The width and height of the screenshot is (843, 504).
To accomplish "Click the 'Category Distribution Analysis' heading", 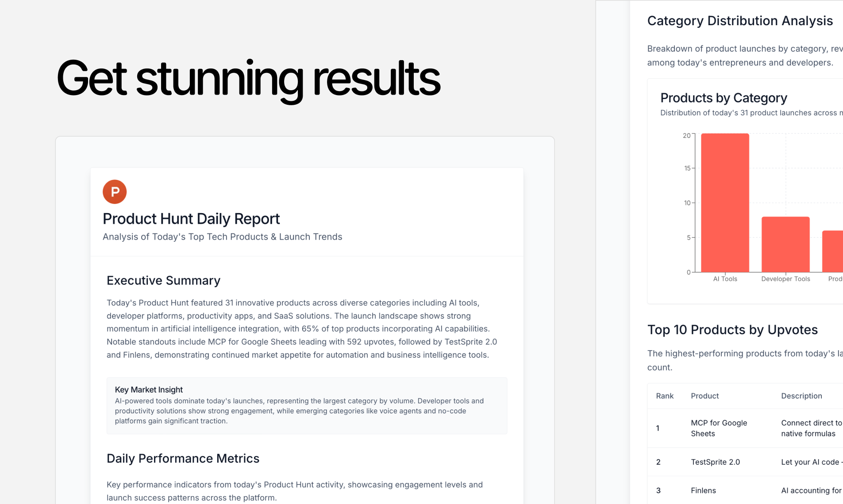I will click(740, 21).
